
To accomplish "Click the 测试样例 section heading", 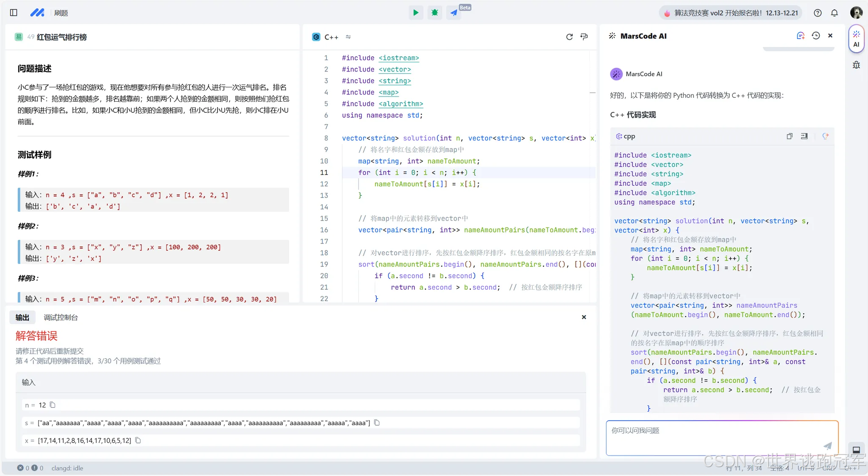I will [x=34, y=155].
